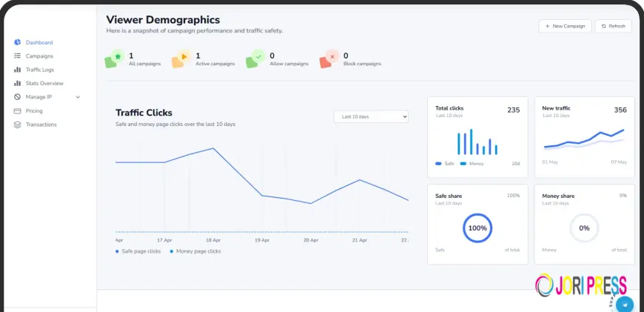Click the Manage IP blocked-circle icon

point(17,97)
